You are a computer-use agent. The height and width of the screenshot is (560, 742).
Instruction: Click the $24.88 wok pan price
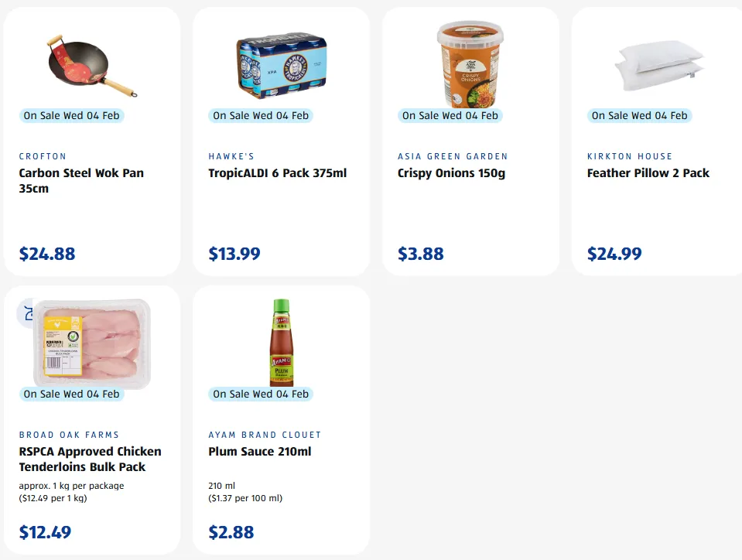point(47,254)
